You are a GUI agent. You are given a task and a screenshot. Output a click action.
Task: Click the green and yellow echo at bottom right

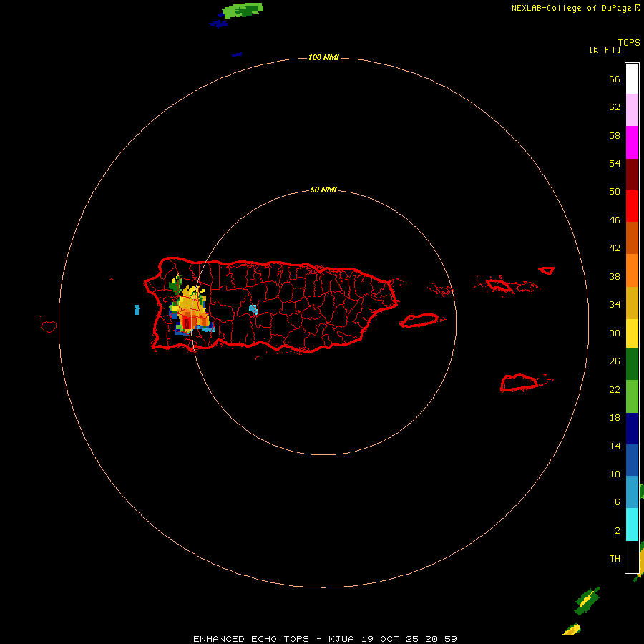click(x=587, y=600)
